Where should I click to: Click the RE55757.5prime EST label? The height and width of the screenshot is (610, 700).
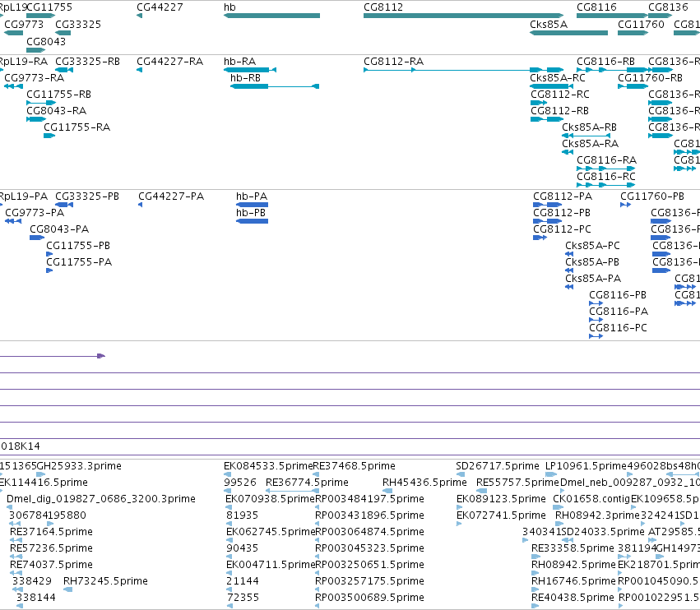point(517,483)
